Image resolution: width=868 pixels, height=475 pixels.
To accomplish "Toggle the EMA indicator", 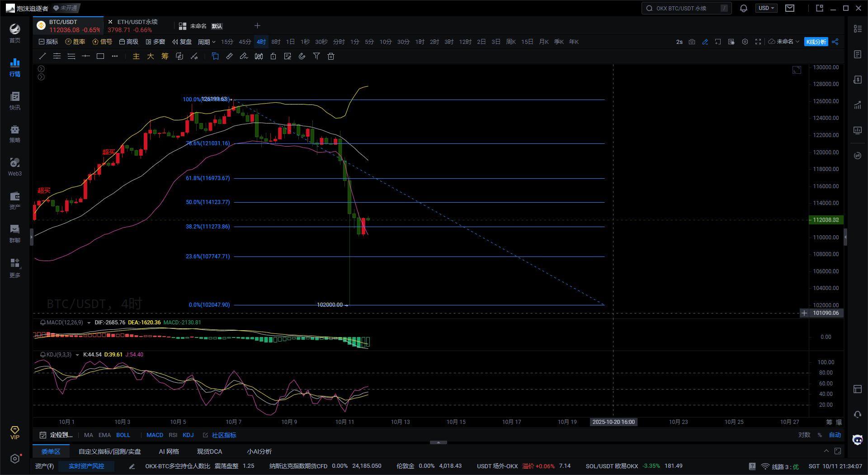I will [104, 435].
